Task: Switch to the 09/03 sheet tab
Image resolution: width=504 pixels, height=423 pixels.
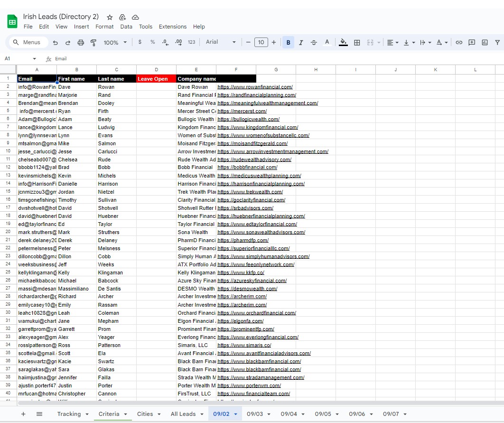Action: point(255,414)
